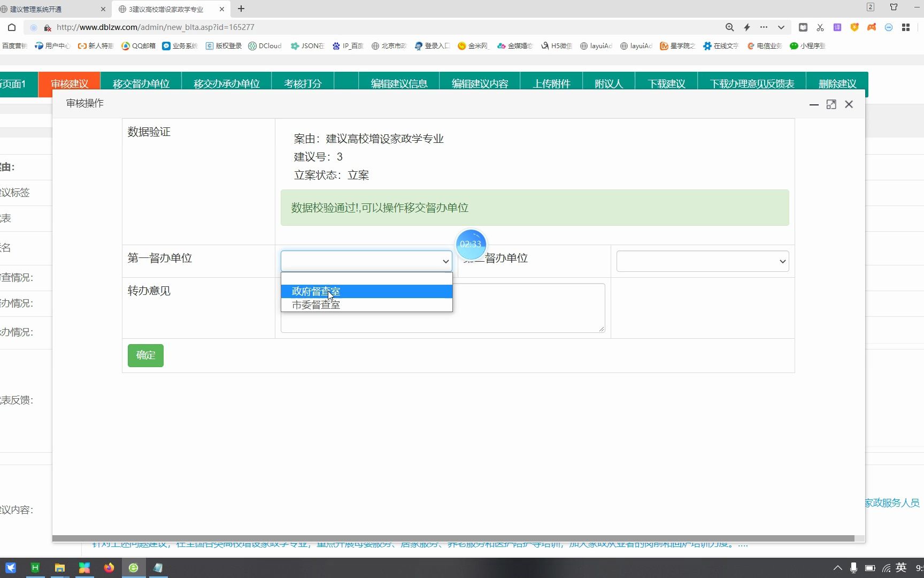Click the zoom magnifier icon in address bar

[x=729, y=27]
